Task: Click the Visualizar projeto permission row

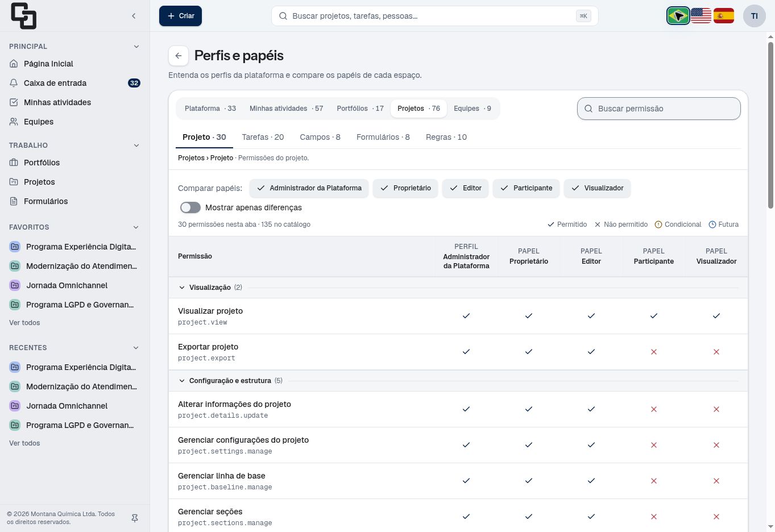Action: (458, 316)
